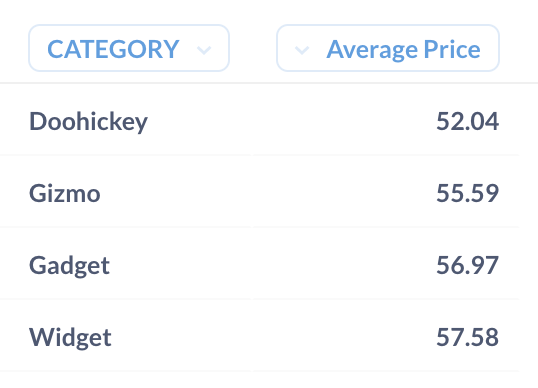
Task: Click the gap between the two column headers
Action: [x=253, y=48]
